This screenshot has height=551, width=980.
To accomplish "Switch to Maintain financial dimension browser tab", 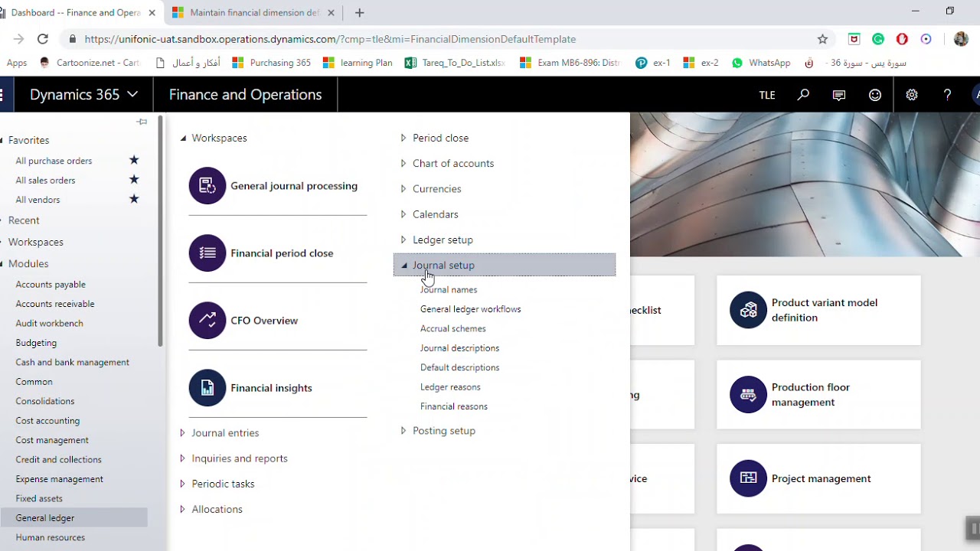I will pyautogui.click(x=254, y=12).
